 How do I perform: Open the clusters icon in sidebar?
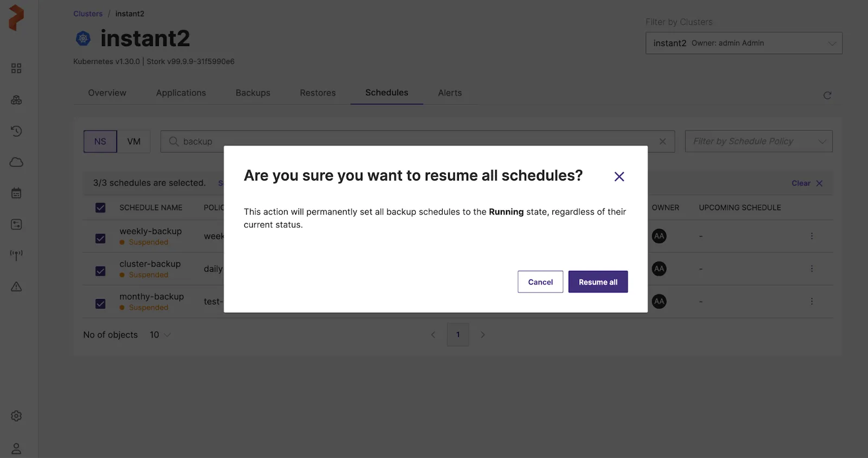[16, 100]
